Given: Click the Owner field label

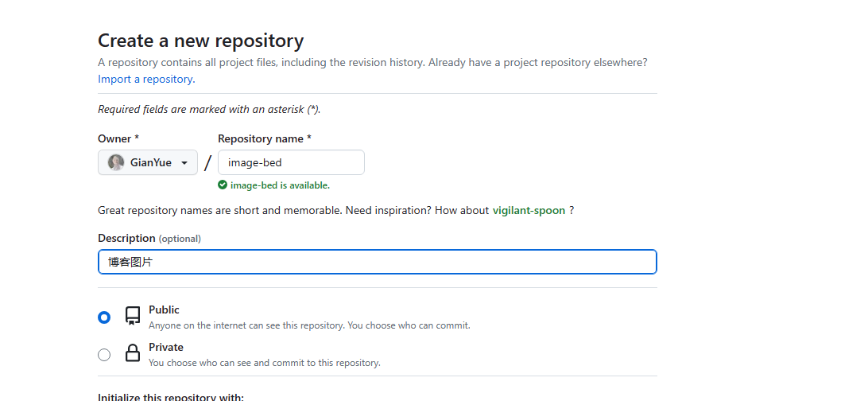Looking at the screenshot, I should [118, 138].
